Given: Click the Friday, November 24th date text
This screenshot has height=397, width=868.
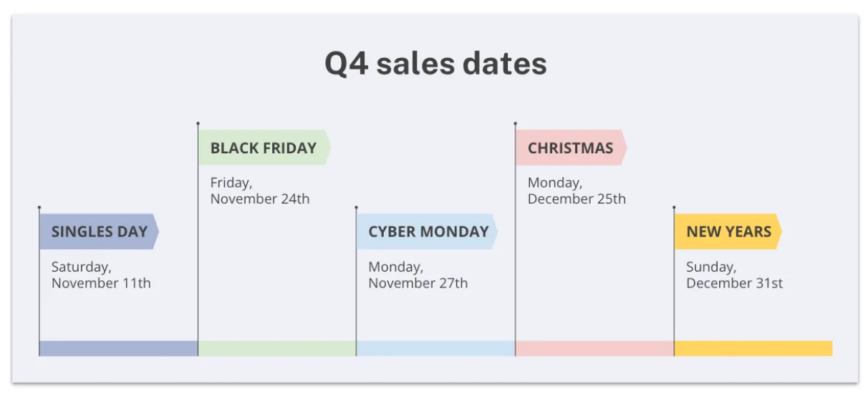Looking at the screenshot, I should pyautogui.click(x=260, y=191).
